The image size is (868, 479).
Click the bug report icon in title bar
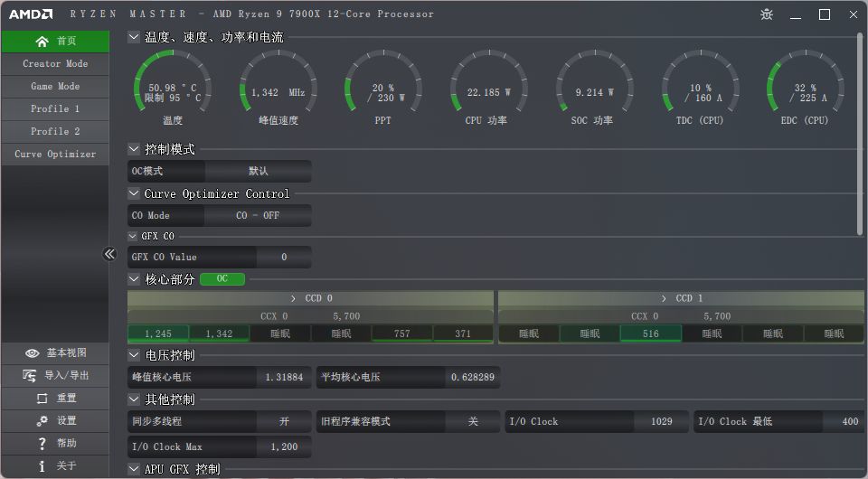click(767, 14)
